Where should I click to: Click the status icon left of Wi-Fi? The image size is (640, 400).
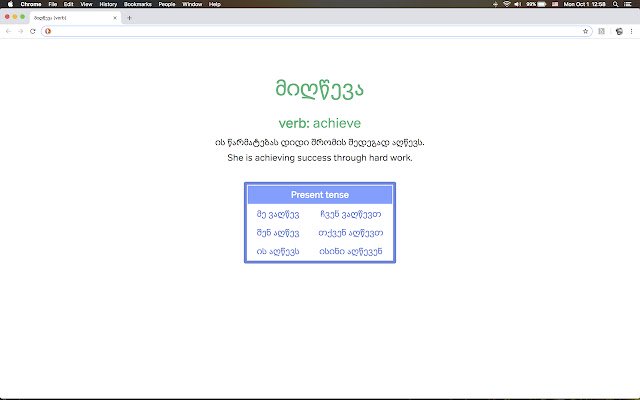coord(495,4)
